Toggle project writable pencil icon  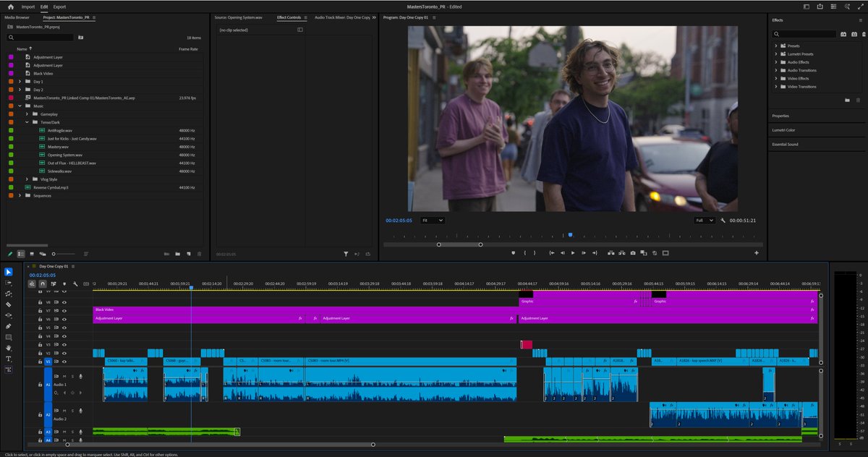pyautogui.click(x=10, y=254)
